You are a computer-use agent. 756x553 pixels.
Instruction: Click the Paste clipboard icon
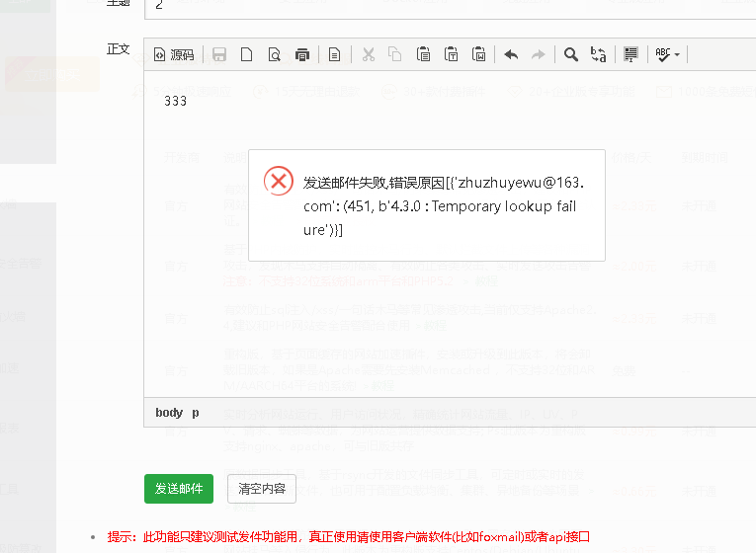pos(423,55)
